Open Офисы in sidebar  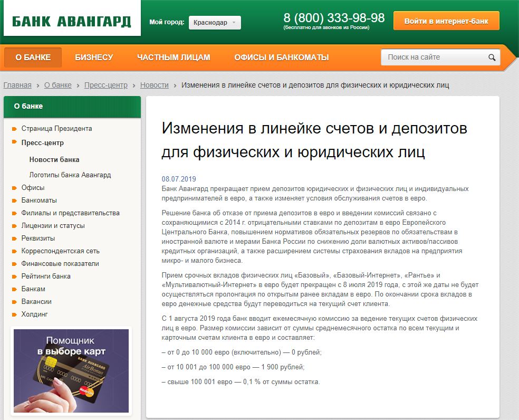(x=33, y=188)
